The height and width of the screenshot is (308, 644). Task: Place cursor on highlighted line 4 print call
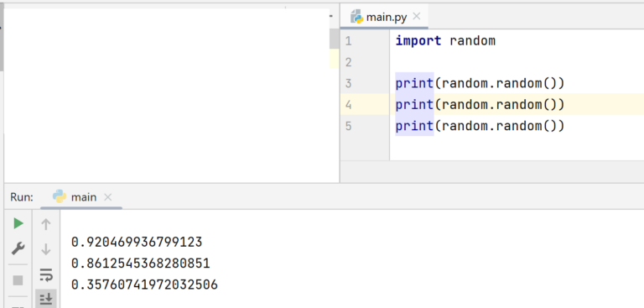click(480, 104)
